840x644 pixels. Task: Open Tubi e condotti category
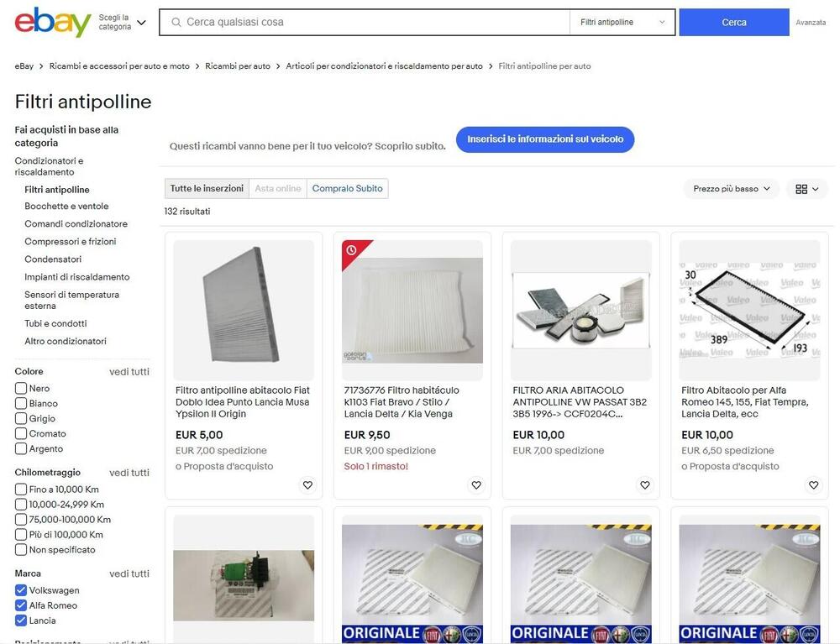(55, 323)
